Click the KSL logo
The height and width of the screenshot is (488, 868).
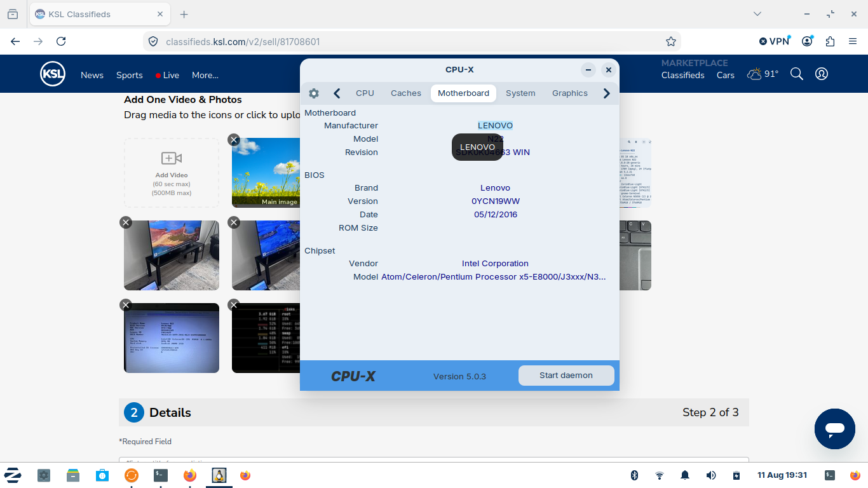click(x=53, y=74)
